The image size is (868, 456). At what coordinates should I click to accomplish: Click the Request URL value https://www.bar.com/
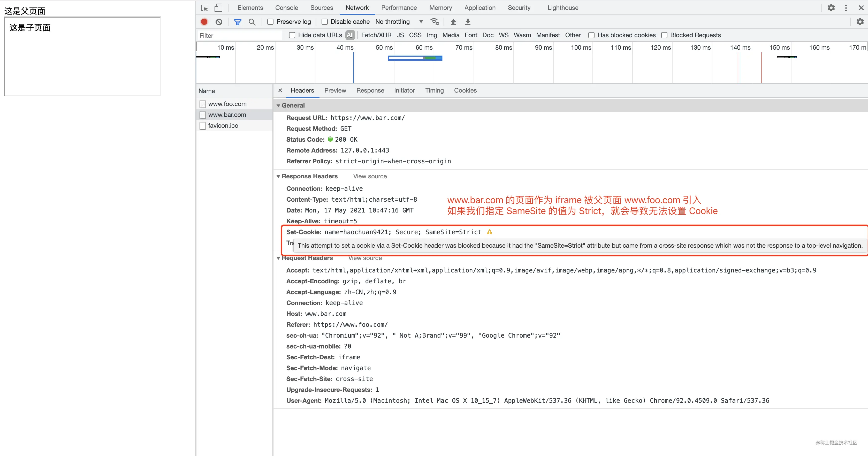point(367,118)
